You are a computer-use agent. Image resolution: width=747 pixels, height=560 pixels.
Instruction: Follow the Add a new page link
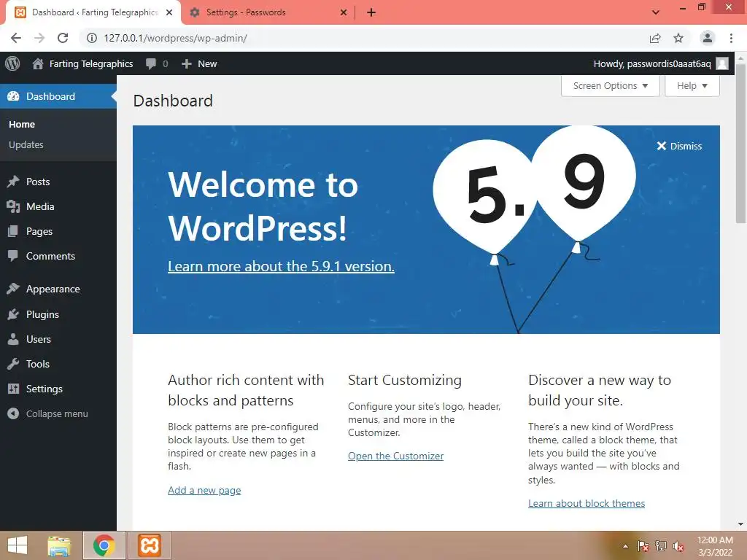tap(204, 490)
